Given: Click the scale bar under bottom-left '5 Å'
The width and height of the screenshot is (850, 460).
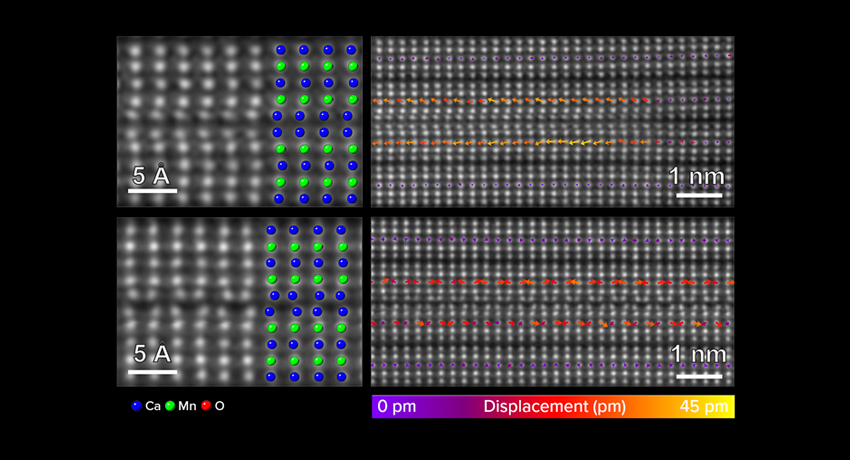Looking at the screenshot, I should coord(152,372).
